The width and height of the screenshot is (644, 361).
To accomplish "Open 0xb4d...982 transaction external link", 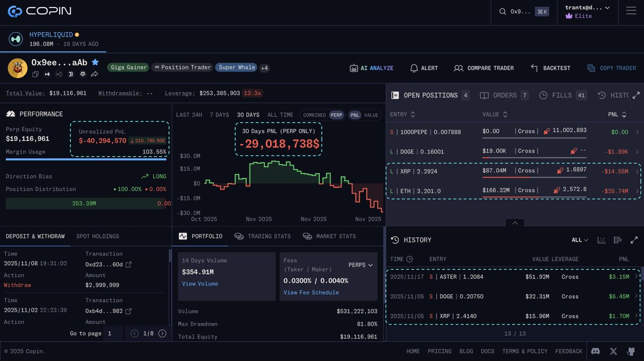I will pyautogui.click(x=128, y=311).
